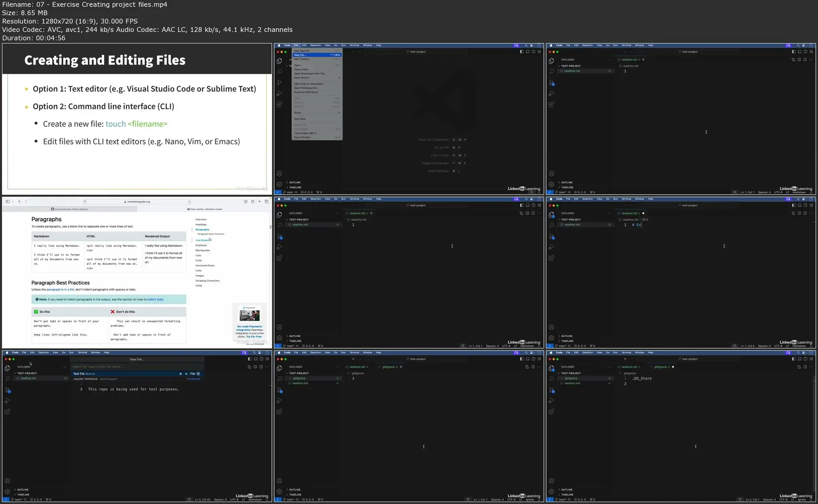The image size is (818, 504).
Task: Expand Share submenu in File menu
Action: pos(317,113)
